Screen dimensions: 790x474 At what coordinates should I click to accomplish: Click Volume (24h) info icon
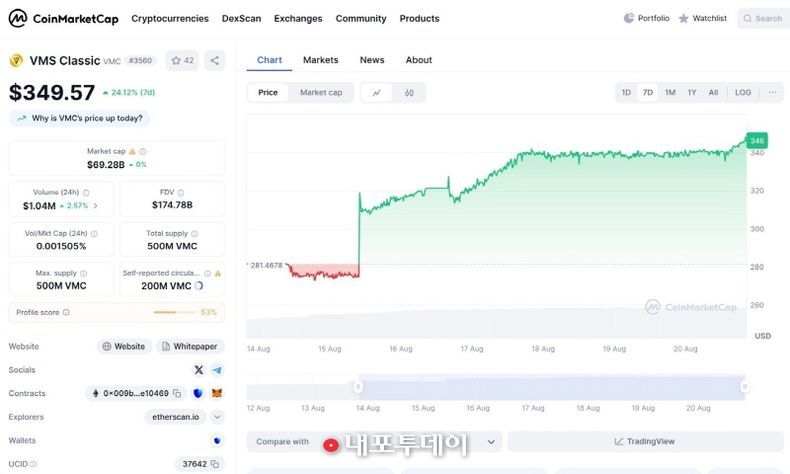86,192
